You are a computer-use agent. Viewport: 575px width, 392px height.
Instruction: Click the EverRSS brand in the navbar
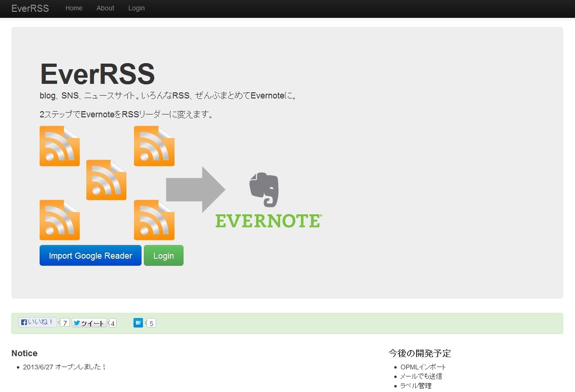30,8
